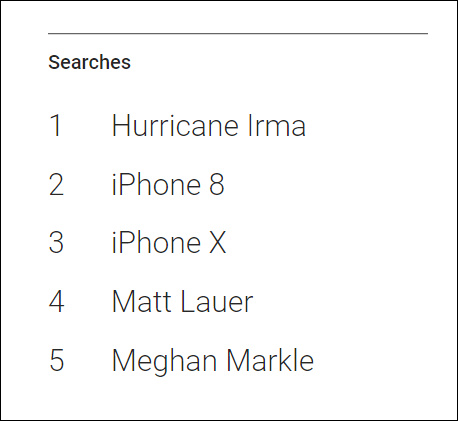Select rank number 2 in the list
Screen dimensions: 458x421
tap(56, 184)
